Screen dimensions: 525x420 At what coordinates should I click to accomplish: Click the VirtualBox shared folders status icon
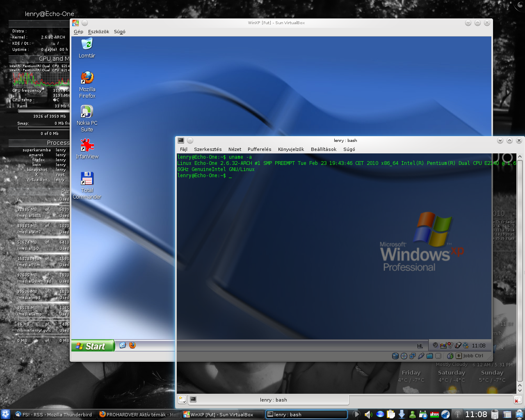pyautogui.click(x=430, y=356)
